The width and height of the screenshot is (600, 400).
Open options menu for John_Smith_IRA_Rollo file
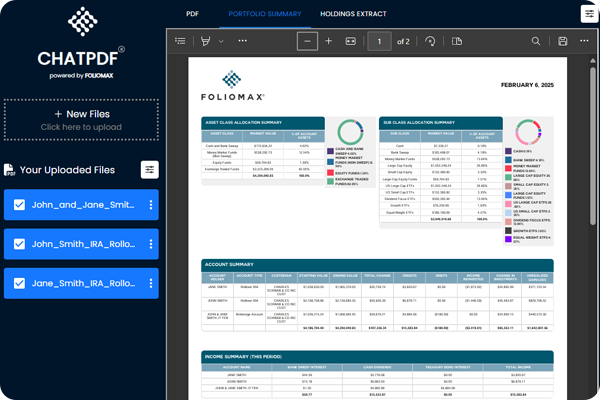pyautogui.click(x=151, y=244)
